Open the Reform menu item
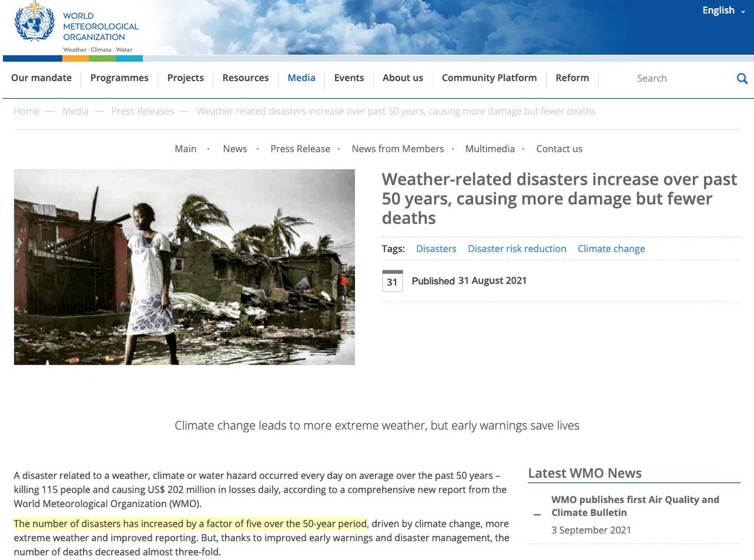 (572, 78)
